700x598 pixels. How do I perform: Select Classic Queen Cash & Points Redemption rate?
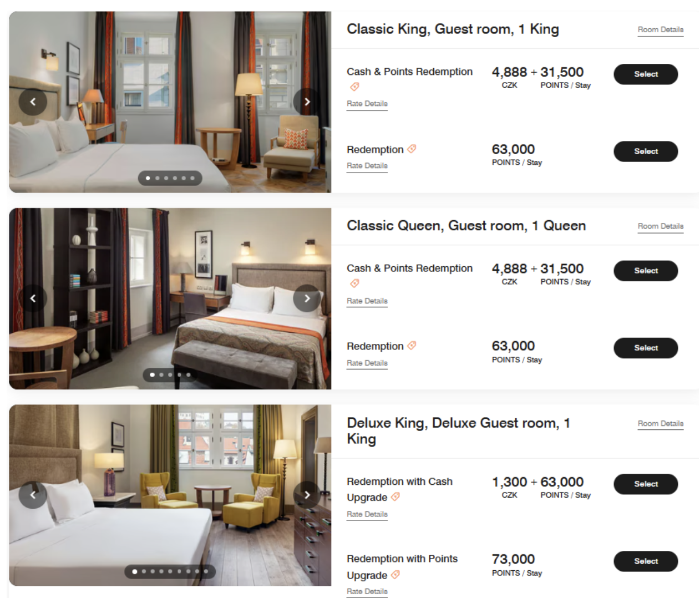click(646, 271)
